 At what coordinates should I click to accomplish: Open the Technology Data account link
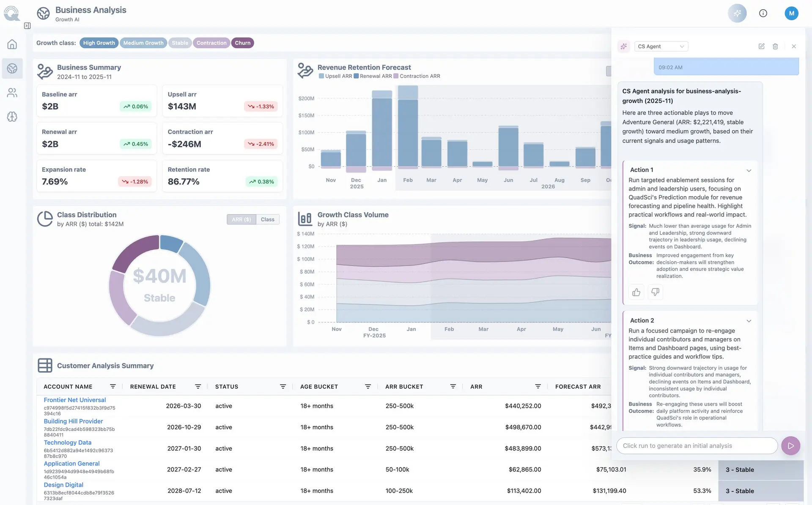tap(68, 442)
